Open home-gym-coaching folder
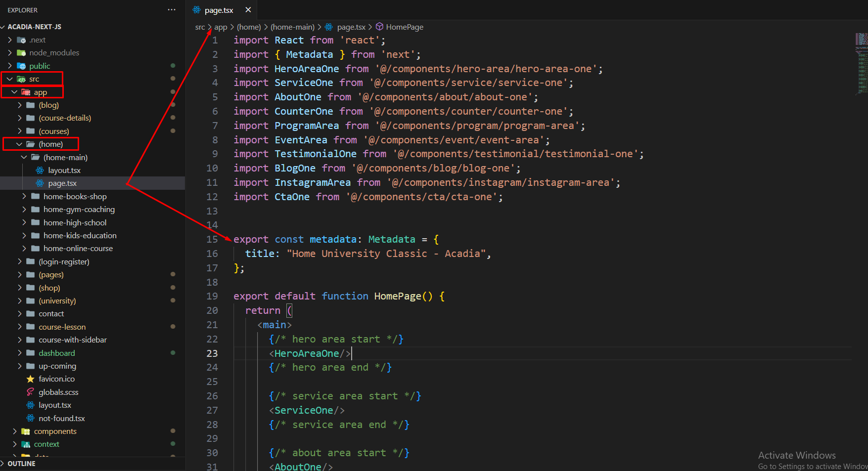Image resolution: width=868 pixels, height=471 pixels. click(x=79, y=210)
